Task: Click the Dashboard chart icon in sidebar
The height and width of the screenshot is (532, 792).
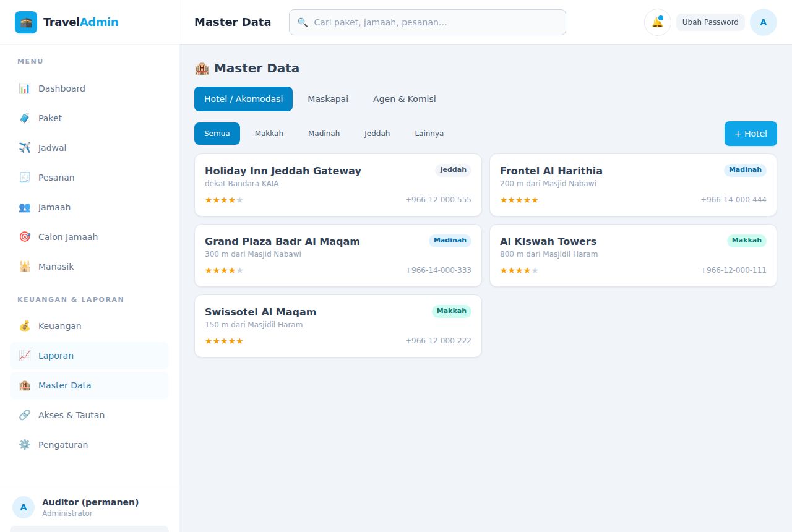Action: tap(25, 88)
